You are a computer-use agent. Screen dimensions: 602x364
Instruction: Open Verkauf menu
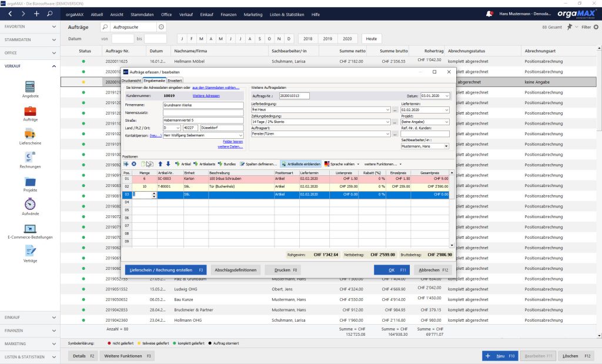(x=186, y=15)
